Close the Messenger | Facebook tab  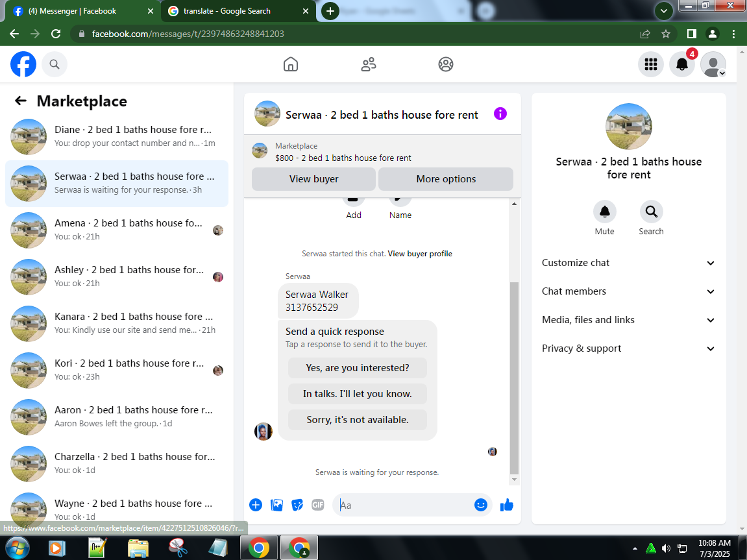151,11
